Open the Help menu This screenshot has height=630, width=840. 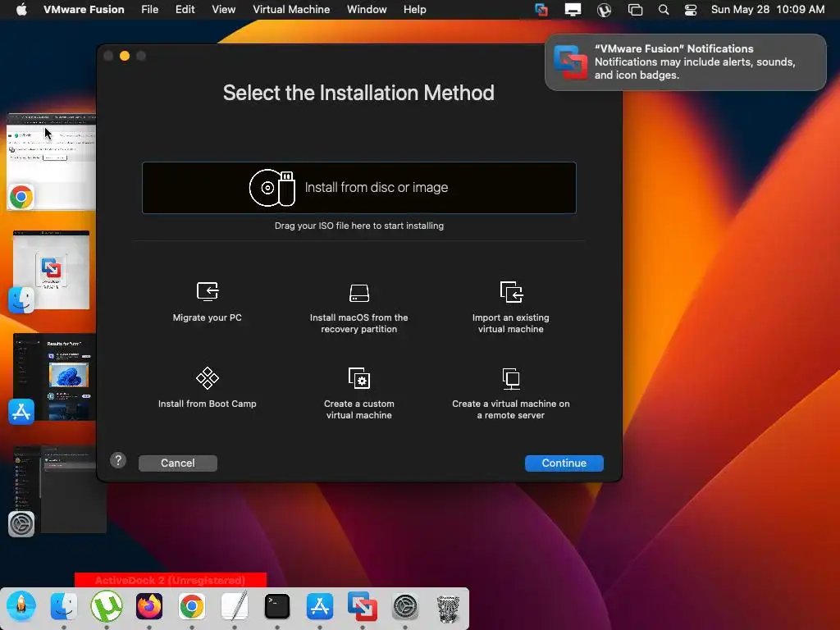point(414,10)
